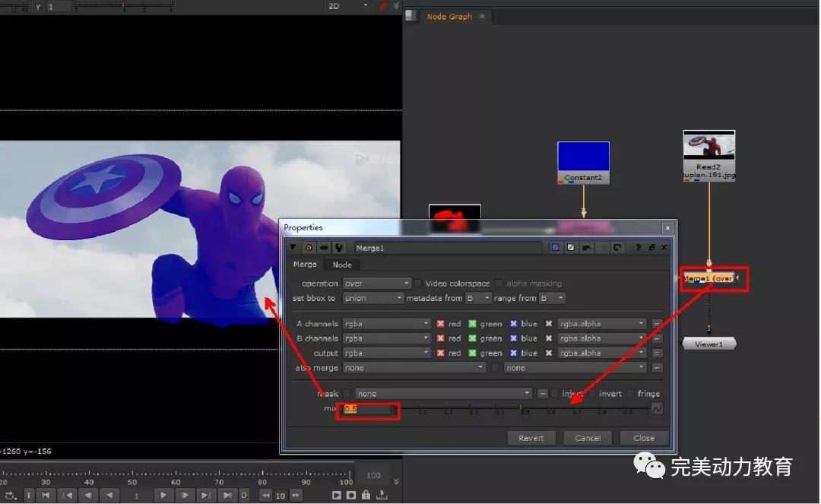Enable the Video colorspace checkbox

(418, 283)
